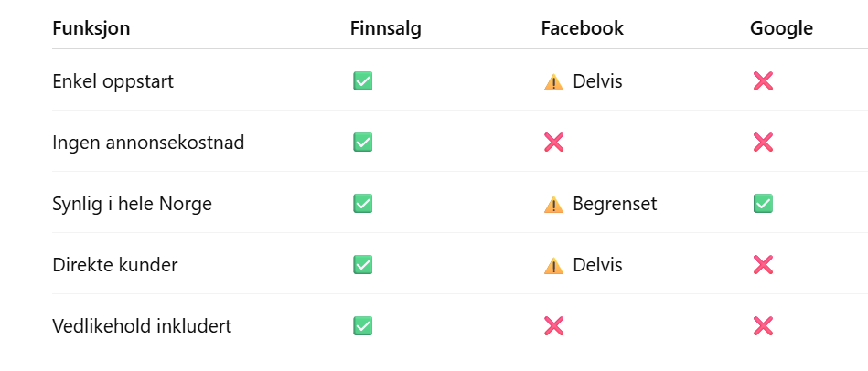The image size is (868, 371).
Task: Click the Synlig i hele Norge label
Action: [x=133, y=204]
